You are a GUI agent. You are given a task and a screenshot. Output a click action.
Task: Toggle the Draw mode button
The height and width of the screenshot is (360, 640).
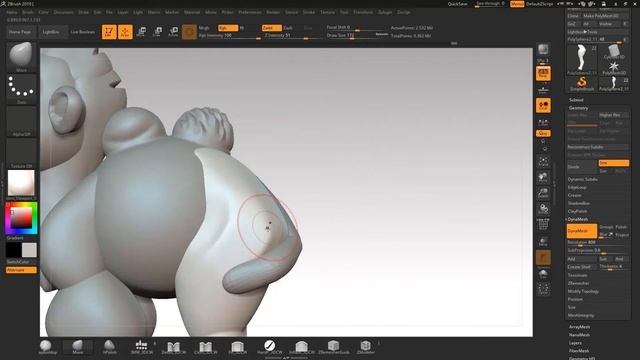coord(125,32)
